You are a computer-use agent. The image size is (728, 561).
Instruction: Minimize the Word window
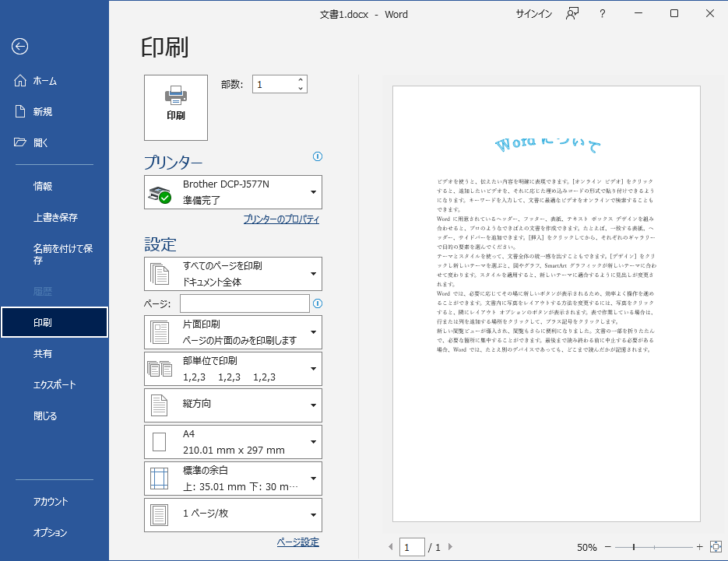(x=638, y=13)
